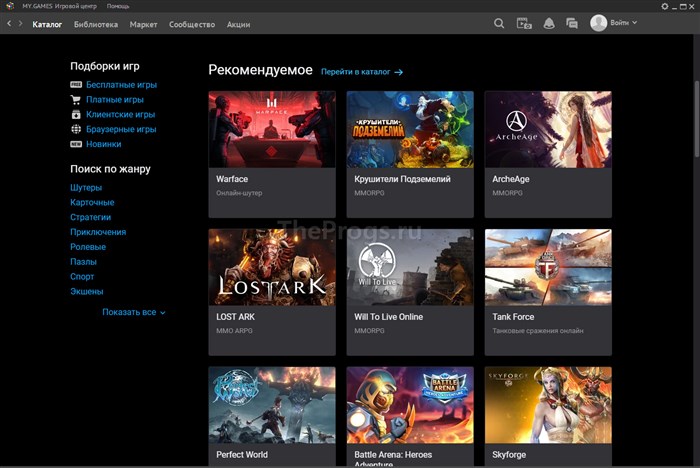Click the vertical scrollbar on the right
The image size is (700, 468).
coord(696,118)
